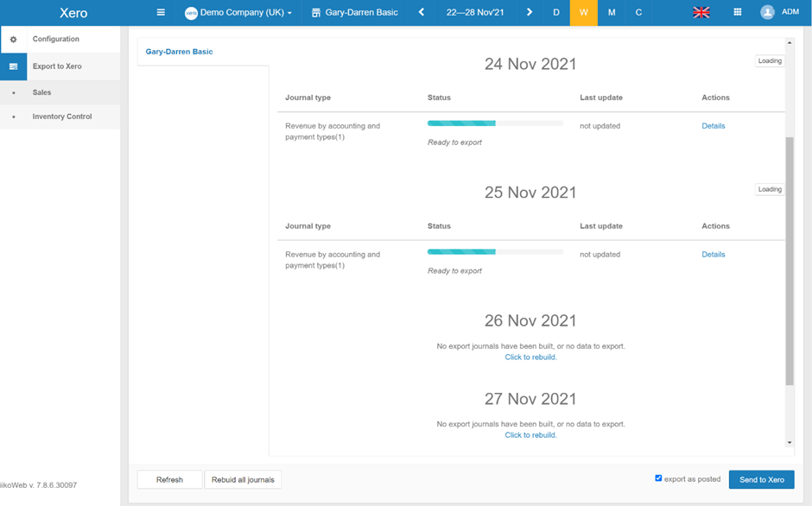Toggle the export as posted checkbox
This screenshot has height=506, width=812.
[658, 478]
